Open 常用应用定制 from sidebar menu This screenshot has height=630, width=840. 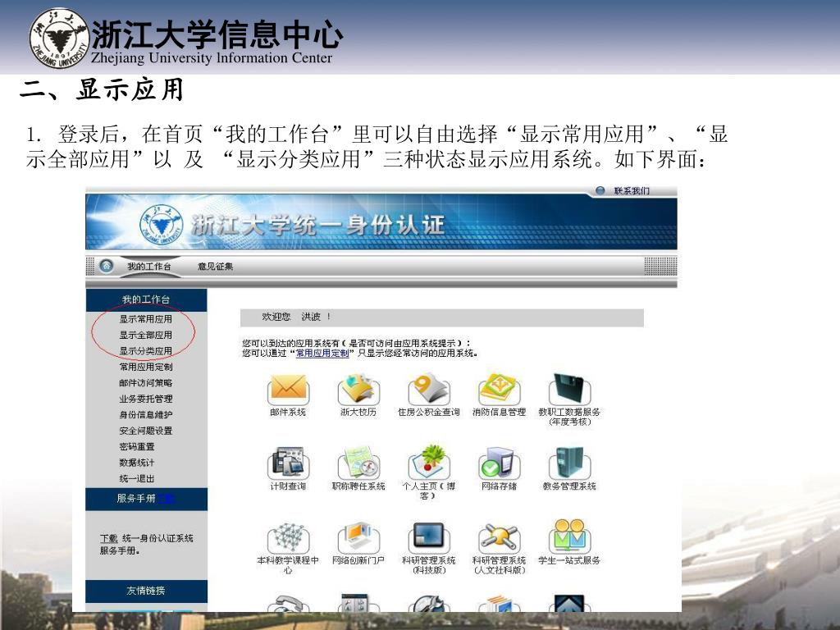pos(146,367)
